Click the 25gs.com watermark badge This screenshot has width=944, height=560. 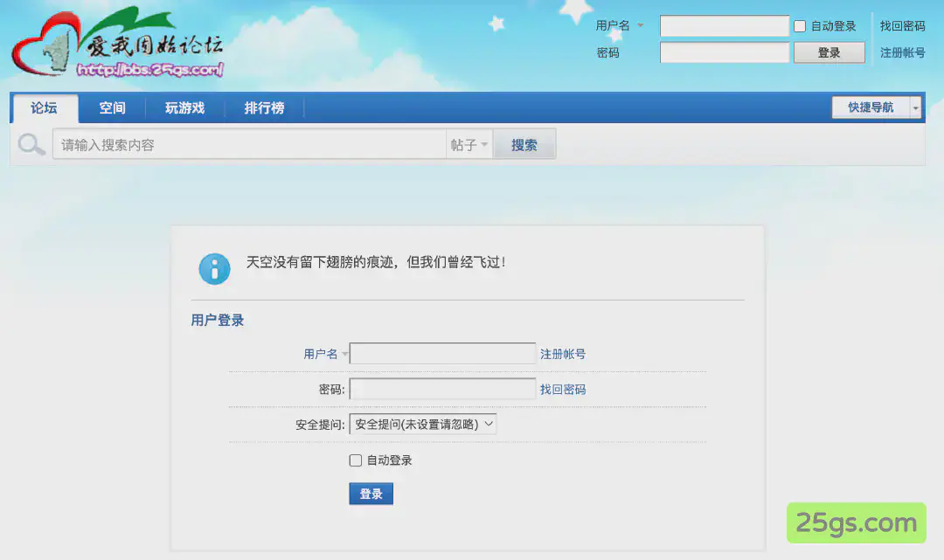click(x=855, y=522)
